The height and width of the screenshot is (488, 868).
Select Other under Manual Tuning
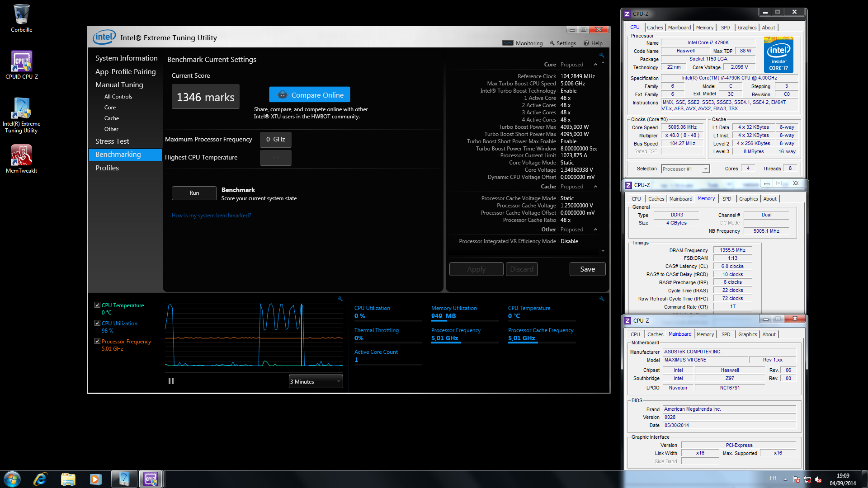111,129
